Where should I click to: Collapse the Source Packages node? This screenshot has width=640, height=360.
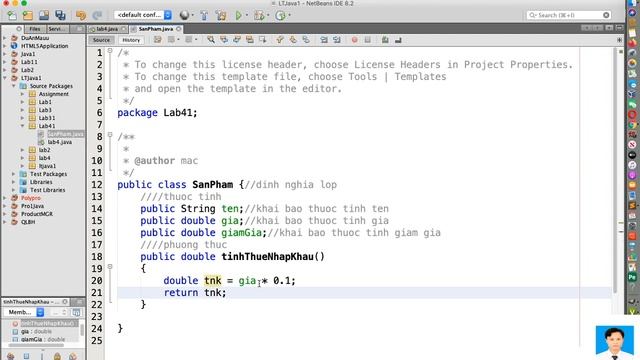(14, 86)
